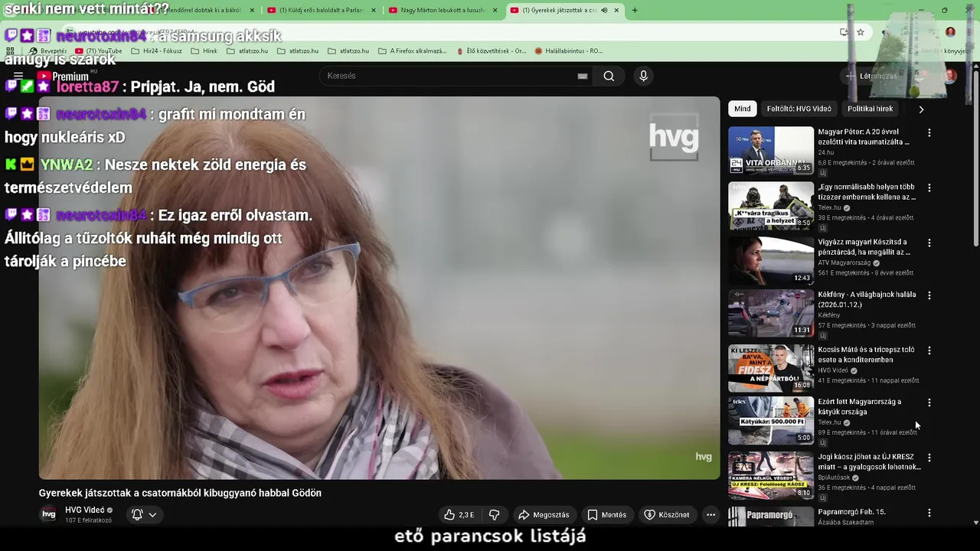980x551 pixels.
Task: Open Kékfény világbajnok halála thumbnail
Action: pos(771,313)
